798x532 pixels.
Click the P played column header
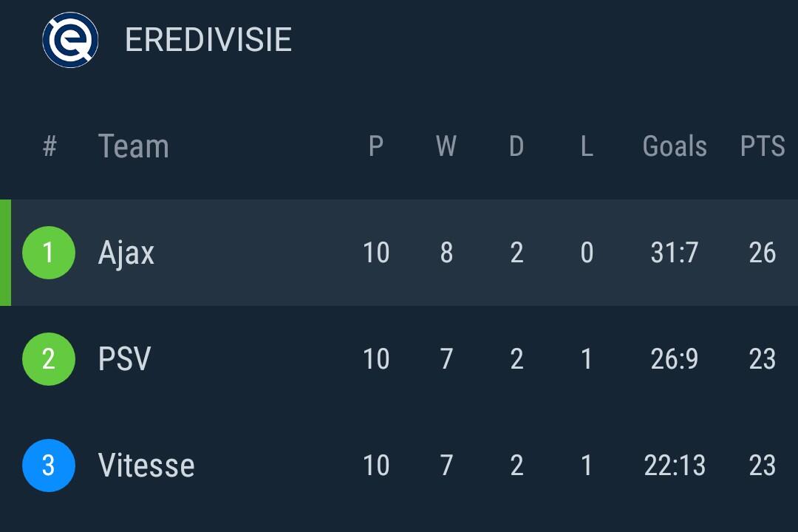click(376, 146)
